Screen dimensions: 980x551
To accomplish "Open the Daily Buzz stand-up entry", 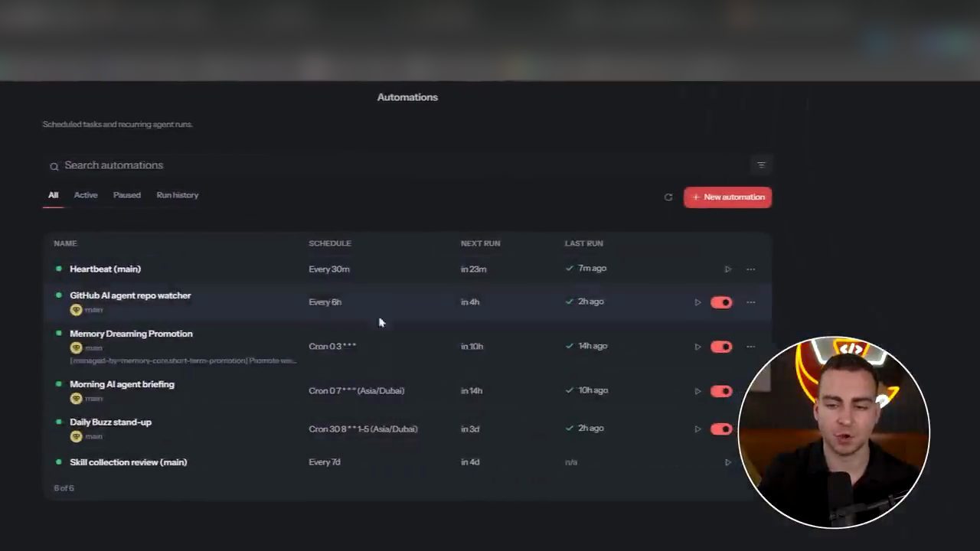I will (110, 422).
